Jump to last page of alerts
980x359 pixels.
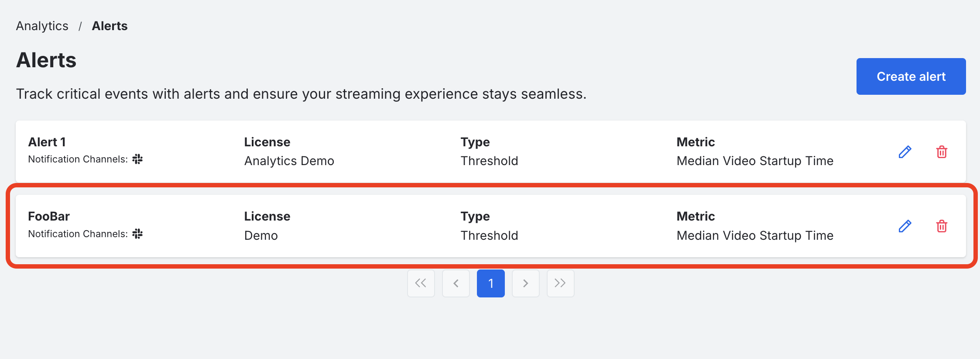(x=560, y=283)
